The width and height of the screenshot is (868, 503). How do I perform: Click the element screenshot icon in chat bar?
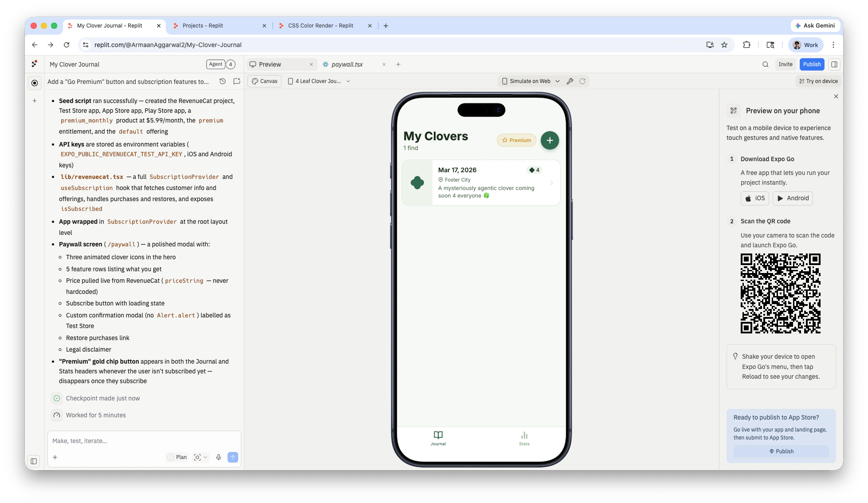point(197,457)
